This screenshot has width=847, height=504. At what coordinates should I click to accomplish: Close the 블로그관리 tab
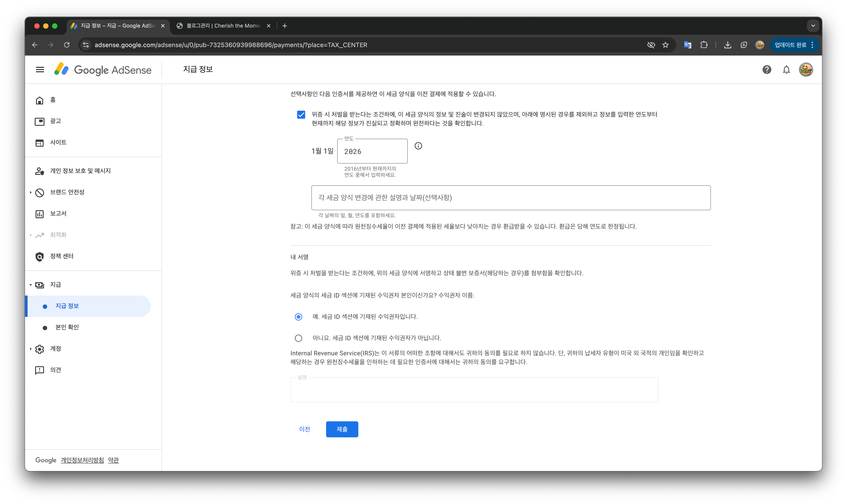pyautogui.click(x=268, y=26)
